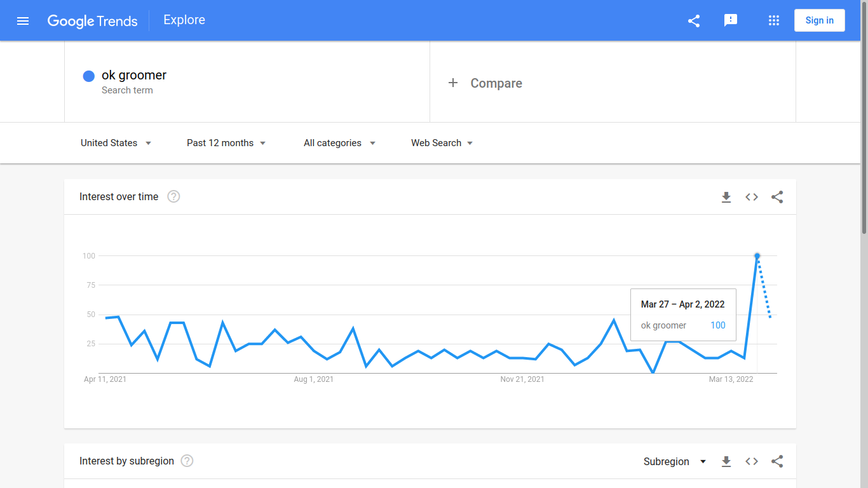Open the hamburger main menu
Viewport: 868px width, 488px height.
pos(23,21)
